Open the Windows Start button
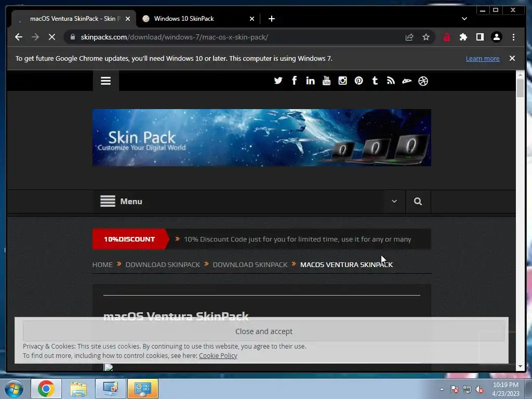 (14, 389)
